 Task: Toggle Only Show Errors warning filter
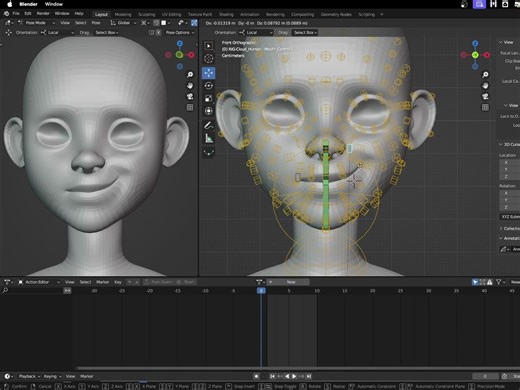coord(489,282)
